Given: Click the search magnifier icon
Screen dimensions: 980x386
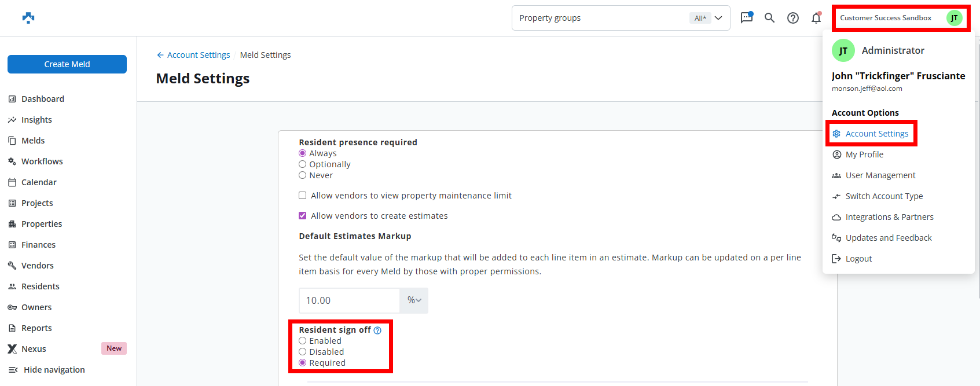Looking at the screenshot, I should point(769,18).
